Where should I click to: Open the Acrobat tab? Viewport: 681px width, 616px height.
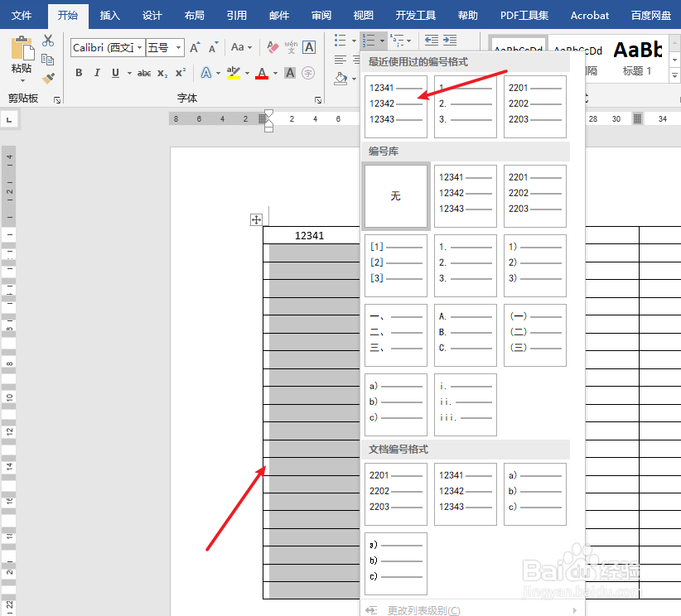[x=589, y=16]
